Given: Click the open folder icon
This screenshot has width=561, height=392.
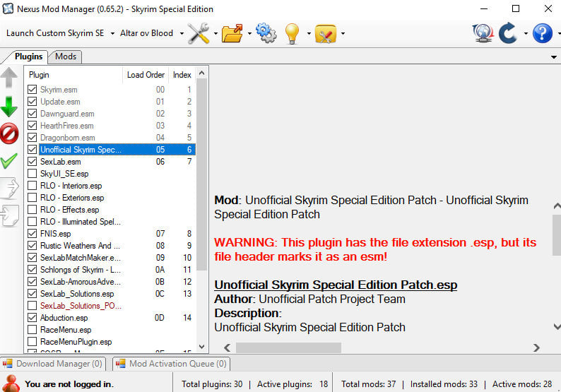Looking at the screenshot, I should pos(232,33).
